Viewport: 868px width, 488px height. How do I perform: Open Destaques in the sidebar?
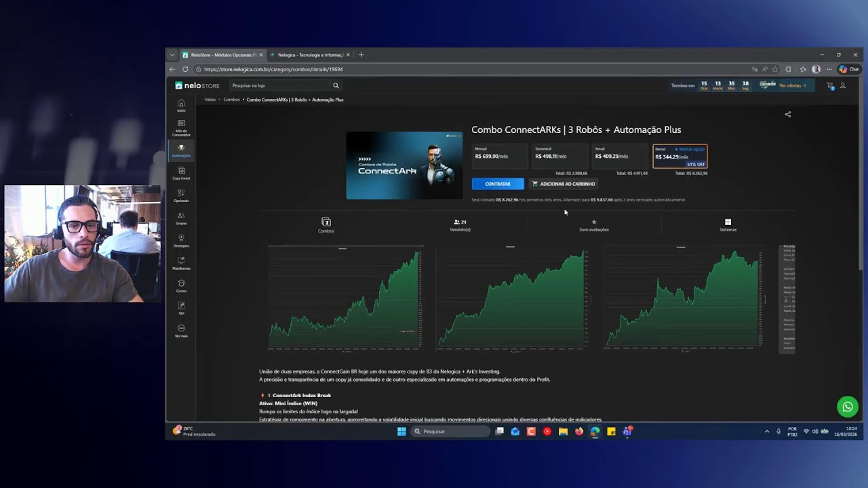(181, 241)
